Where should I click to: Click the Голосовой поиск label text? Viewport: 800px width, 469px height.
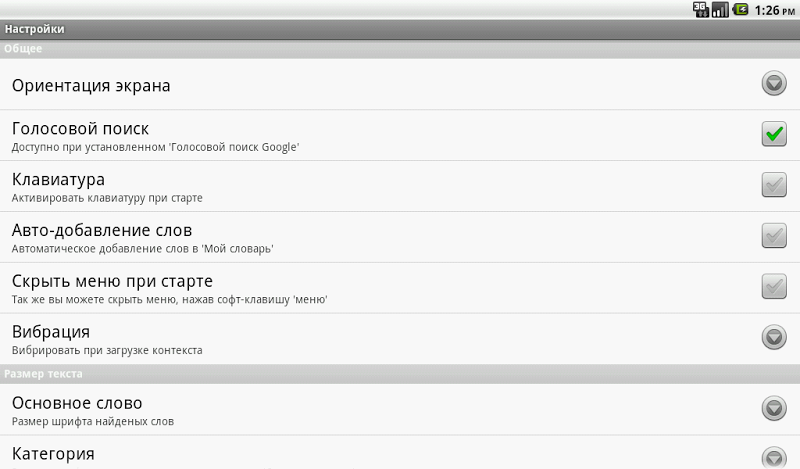pos(80,128)
